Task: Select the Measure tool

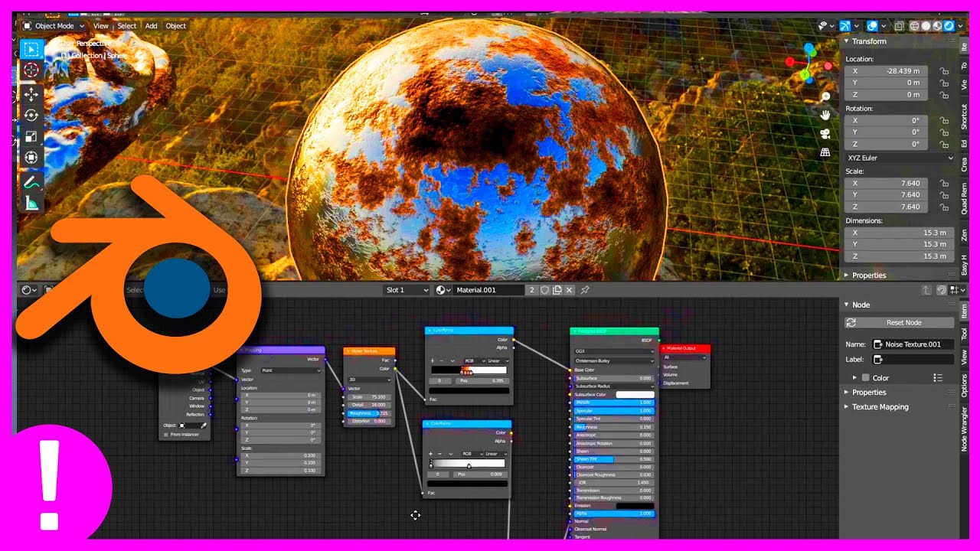Action: click(x=31, y=204)
